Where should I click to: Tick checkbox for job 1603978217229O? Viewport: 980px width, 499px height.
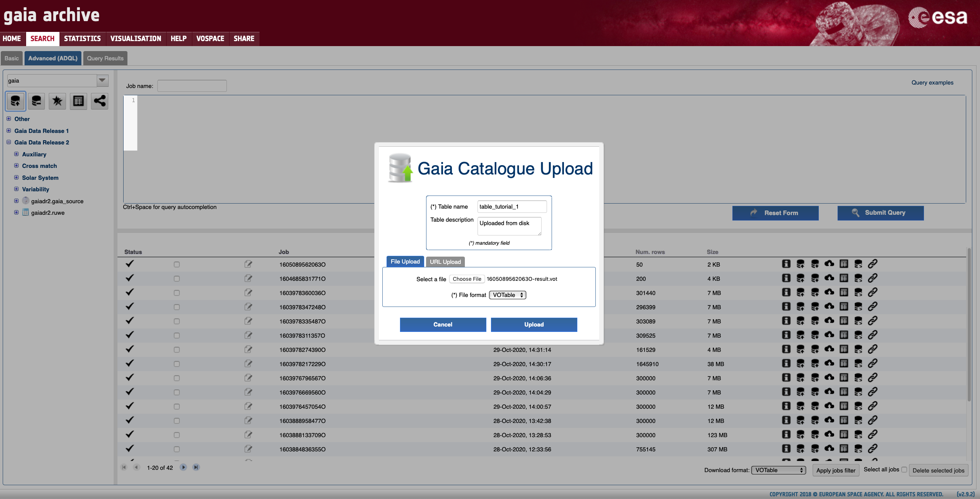pos(177,364)
